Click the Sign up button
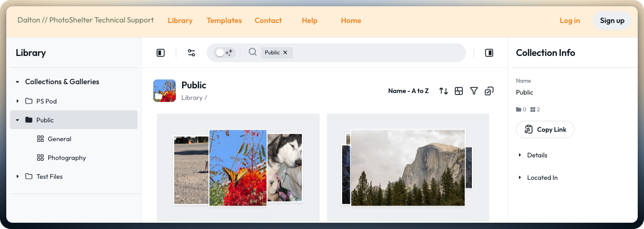 [612, 21]
